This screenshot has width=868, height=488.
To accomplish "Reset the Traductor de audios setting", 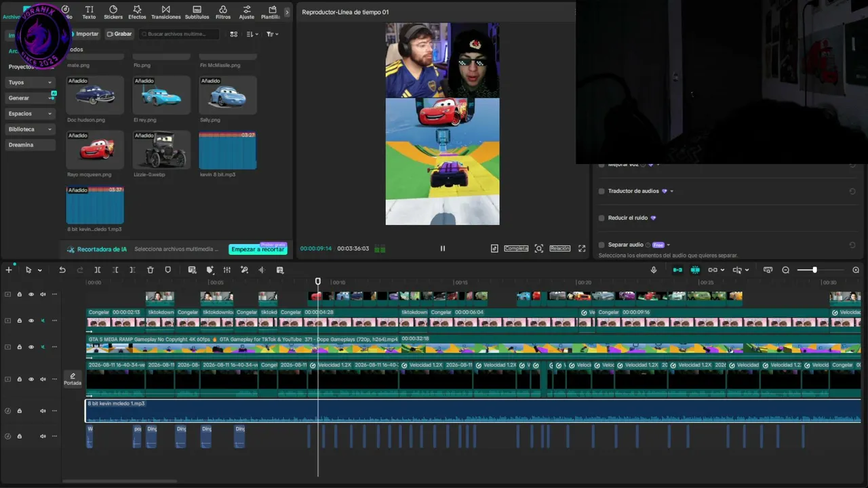I will coord(852,191).
